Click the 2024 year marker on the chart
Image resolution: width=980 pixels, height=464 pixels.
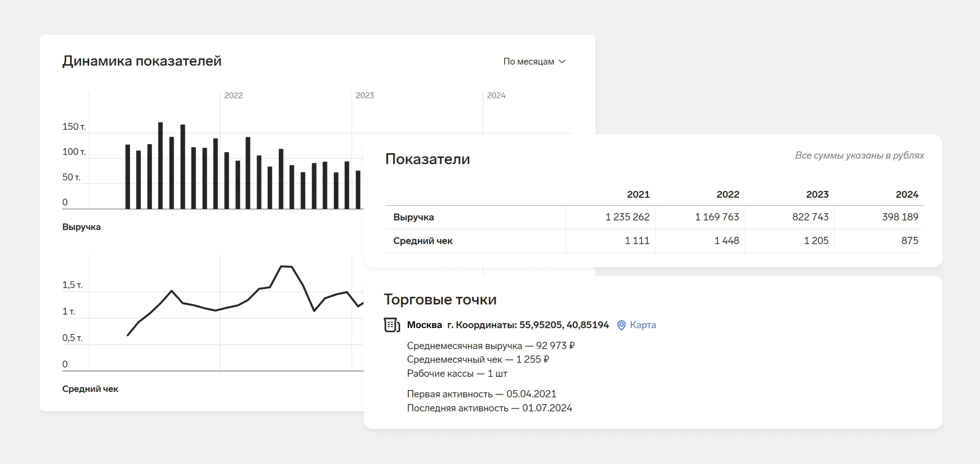coord(496,95)
